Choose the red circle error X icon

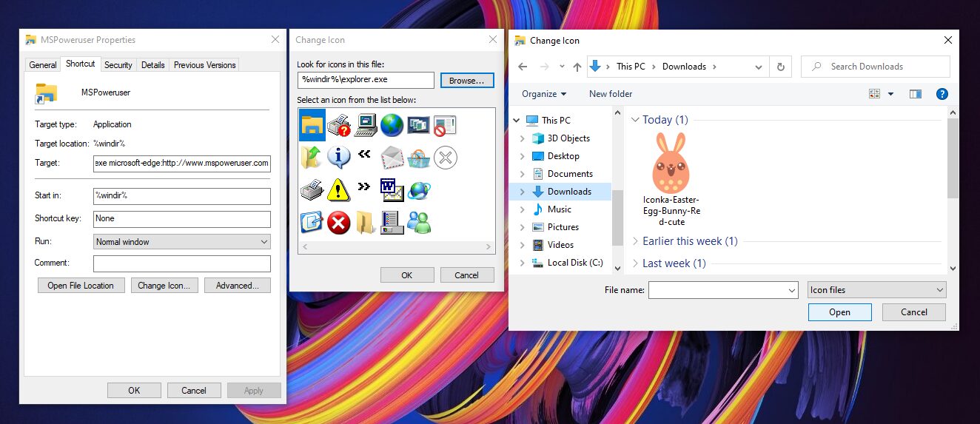coord(339,222)
